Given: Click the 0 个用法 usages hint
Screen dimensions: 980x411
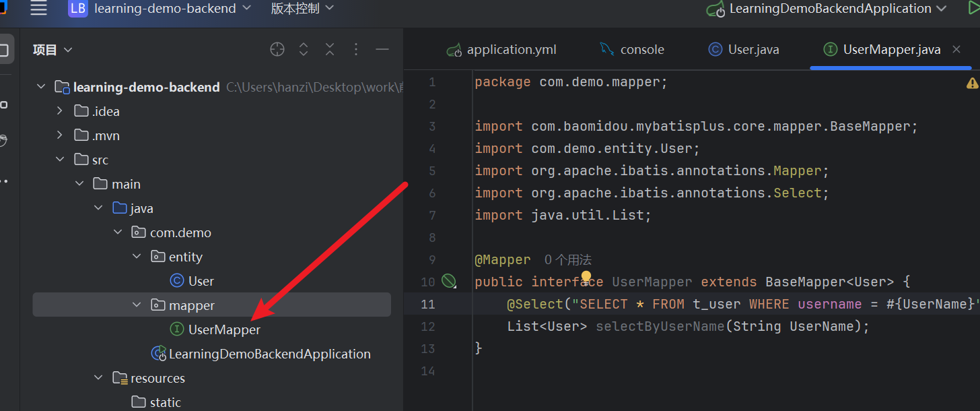Looking at the screenshot, I should pyautogui.click(x=568, y=259).
